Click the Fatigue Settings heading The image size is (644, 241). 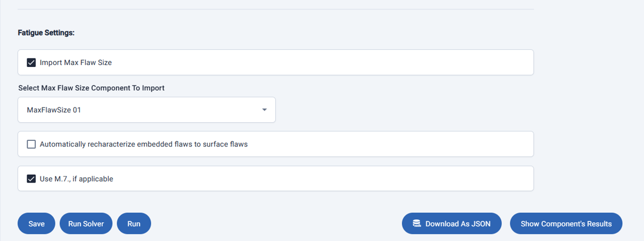46,33
